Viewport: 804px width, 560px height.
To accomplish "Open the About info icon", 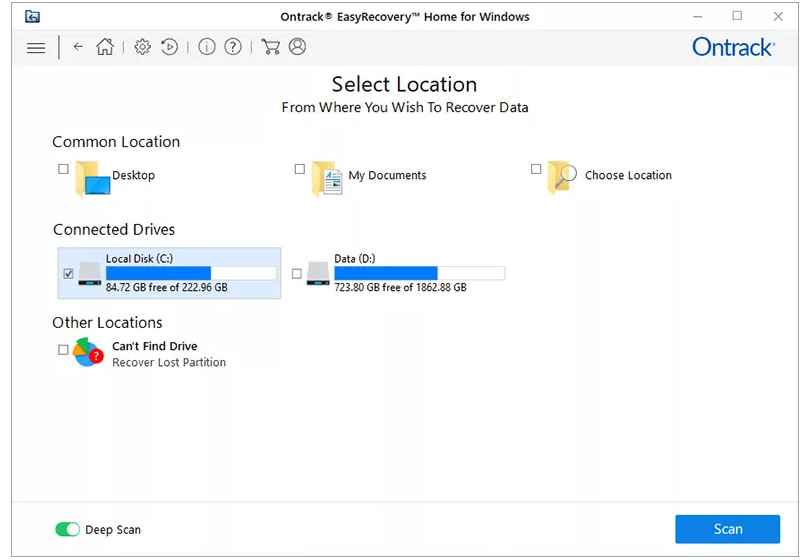I will pos(207,47).
